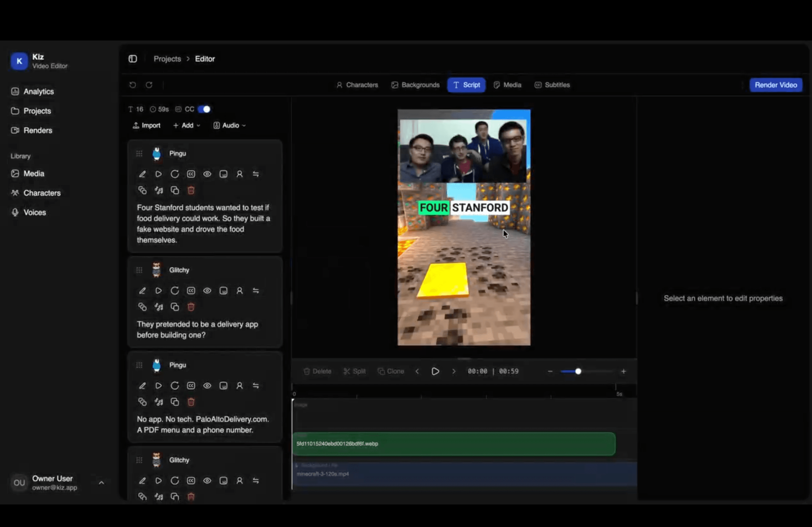Switch to the Backgrounds tab
Viewport: 812px width, 527px height.
click(416, 85)
